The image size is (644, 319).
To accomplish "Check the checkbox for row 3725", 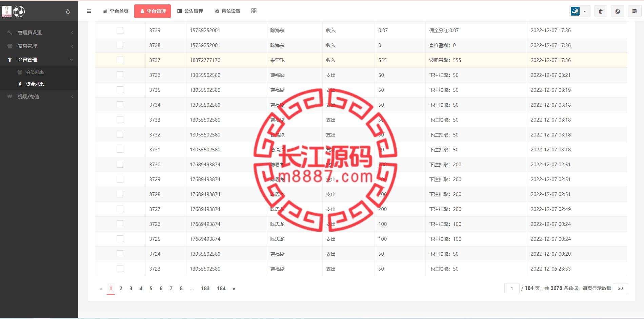I will 120,239.
